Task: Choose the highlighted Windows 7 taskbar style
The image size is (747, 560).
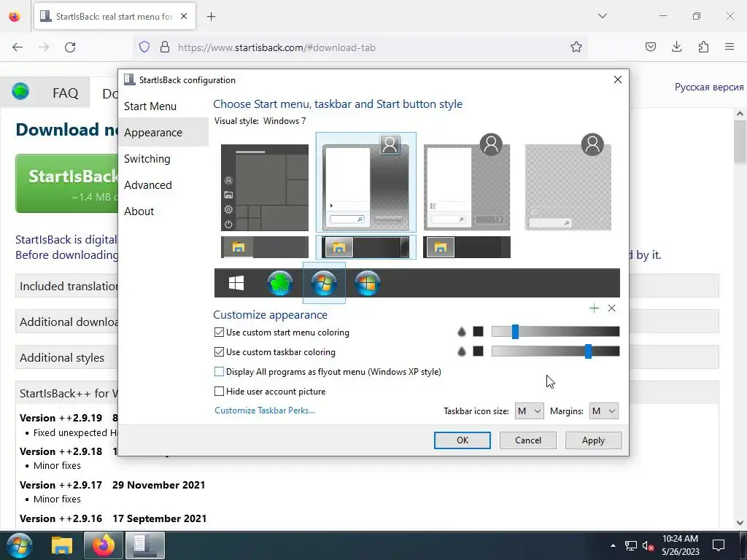Action: pyautogui.click(x=366, y=247)
